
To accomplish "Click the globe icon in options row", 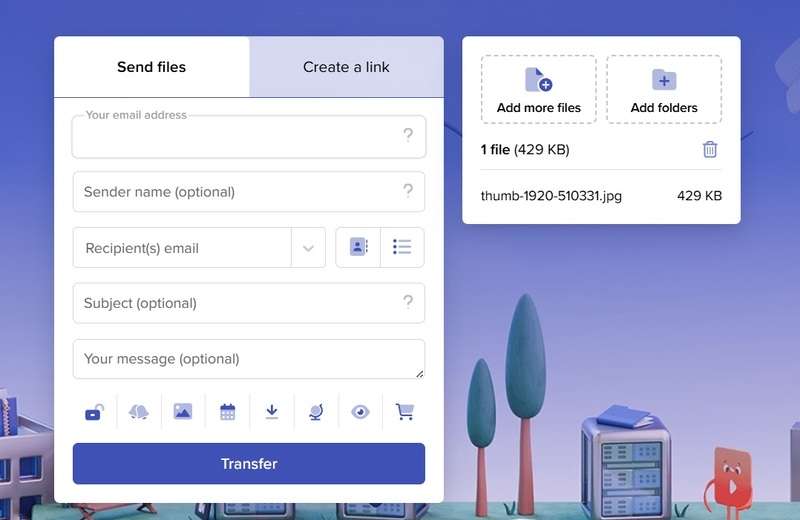I will click(x=315, y=411).
